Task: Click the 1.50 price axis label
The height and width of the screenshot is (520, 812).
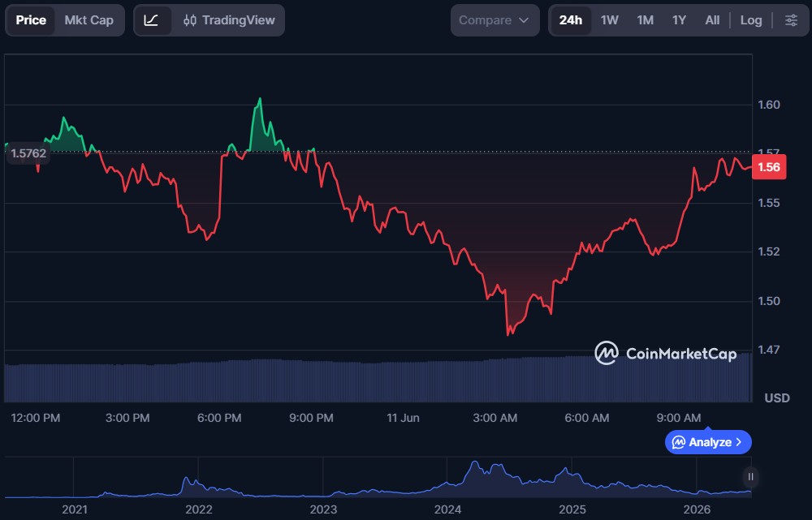Action: (768, 301)
